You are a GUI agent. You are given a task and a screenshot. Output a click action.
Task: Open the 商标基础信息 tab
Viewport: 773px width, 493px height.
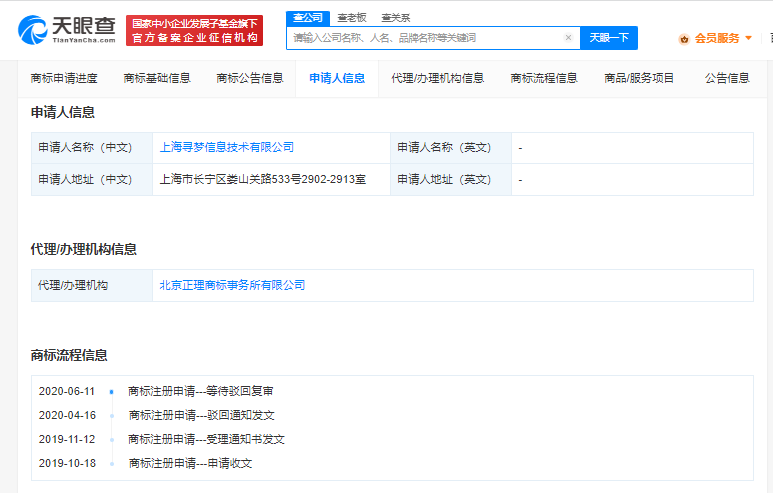(x=157, y=78)
